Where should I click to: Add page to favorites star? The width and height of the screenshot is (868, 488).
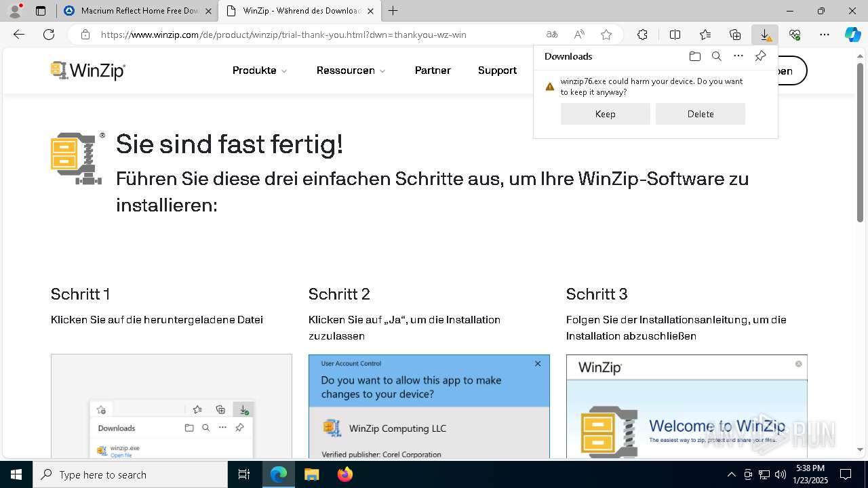pyautogui.click(x=606, y=35)
